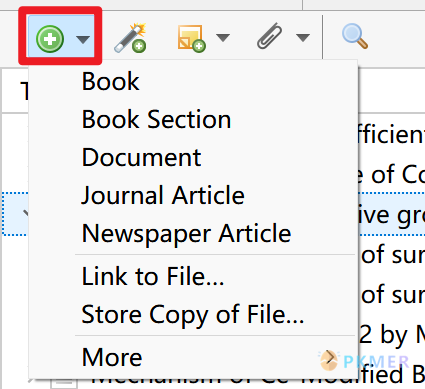This screenshot has height=389, width=425.
Task: Select Journal Article item type
Action: coord(193,195)
